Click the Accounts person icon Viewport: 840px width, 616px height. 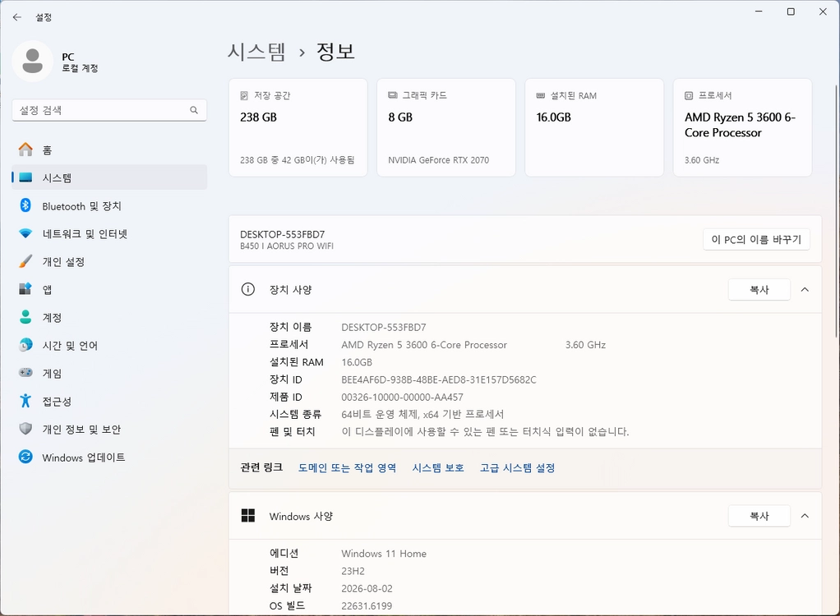tap(25, 317)
